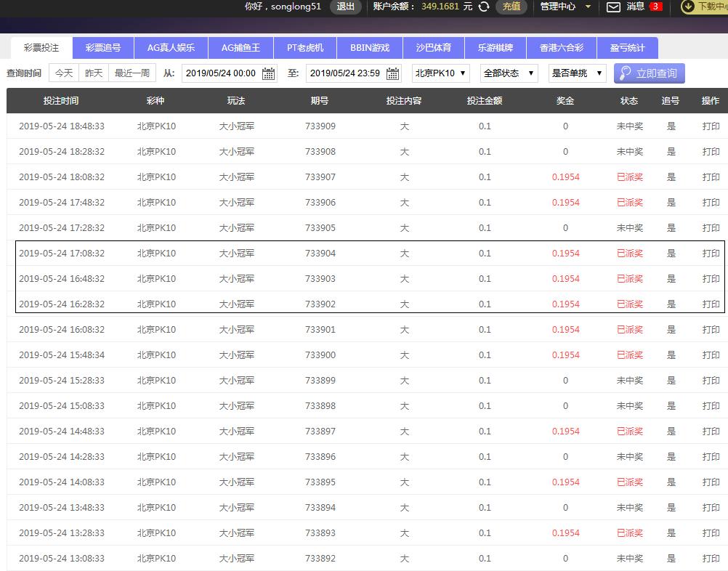This screenshot has width=728, height=571.
Task: Open the 乐游棋牌 tab
Action: (496, 48)
